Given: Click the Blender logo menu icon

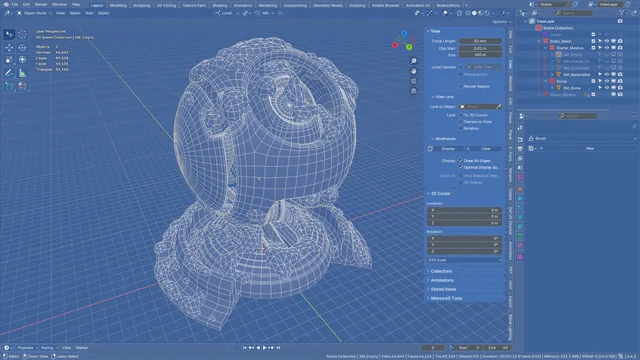Looking at the screenshot, I should [6, 4].
